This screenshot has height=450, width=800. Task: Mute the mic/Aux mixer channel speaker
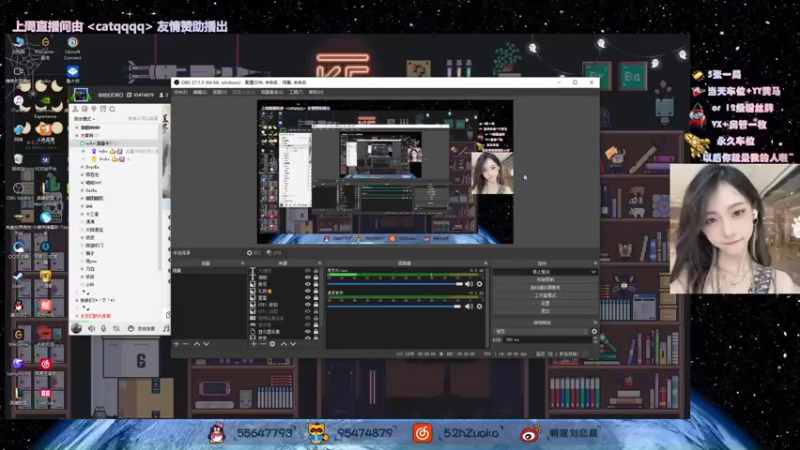coord(469,284)
